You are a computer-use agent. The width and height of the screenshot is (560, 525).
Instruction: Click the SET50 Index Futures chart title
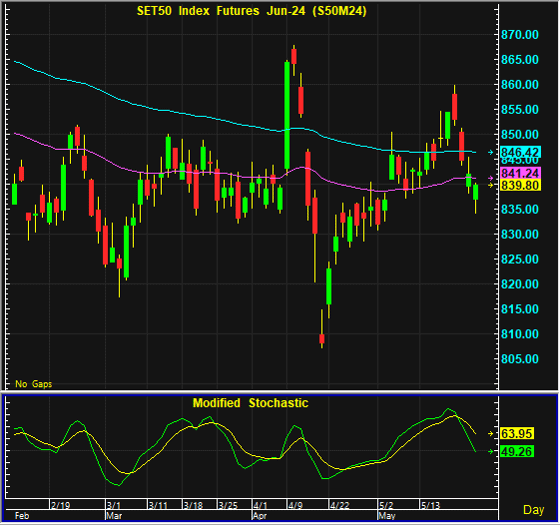tap(251, 11)
